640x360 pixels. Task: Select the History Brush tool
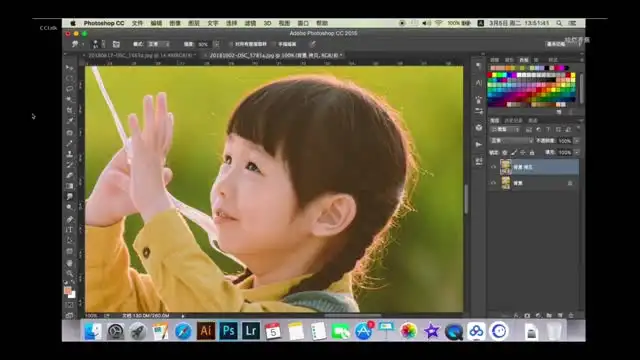[70, 164]
